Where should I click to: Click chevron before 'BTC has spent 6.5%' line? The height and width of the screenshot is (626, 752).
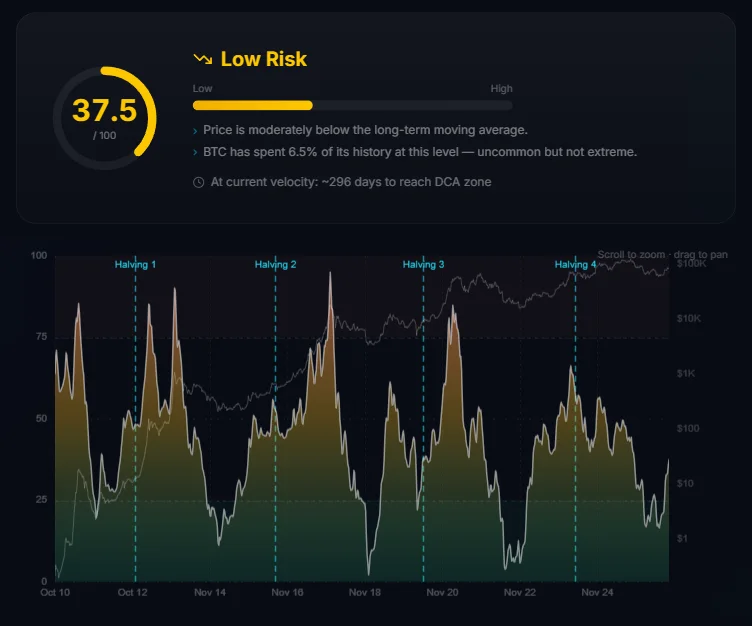coord(195,153)
